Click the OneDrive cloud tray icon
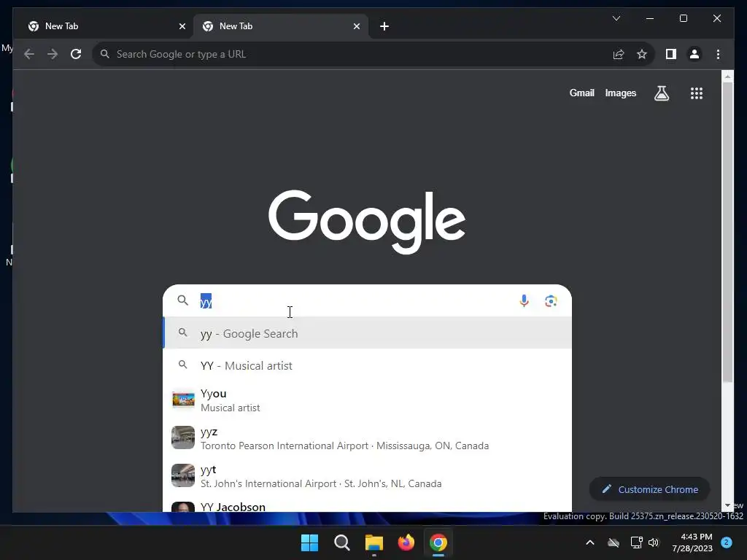747x560 pixels. click(x=614, y=542)
